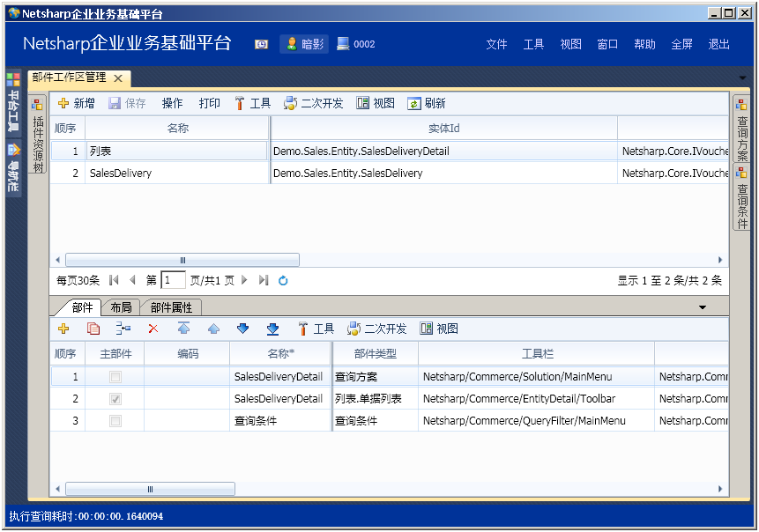
Task: Click Netsharp/Commerce/QueryFilter/MainMenu cell
Action: click(536, 421)
